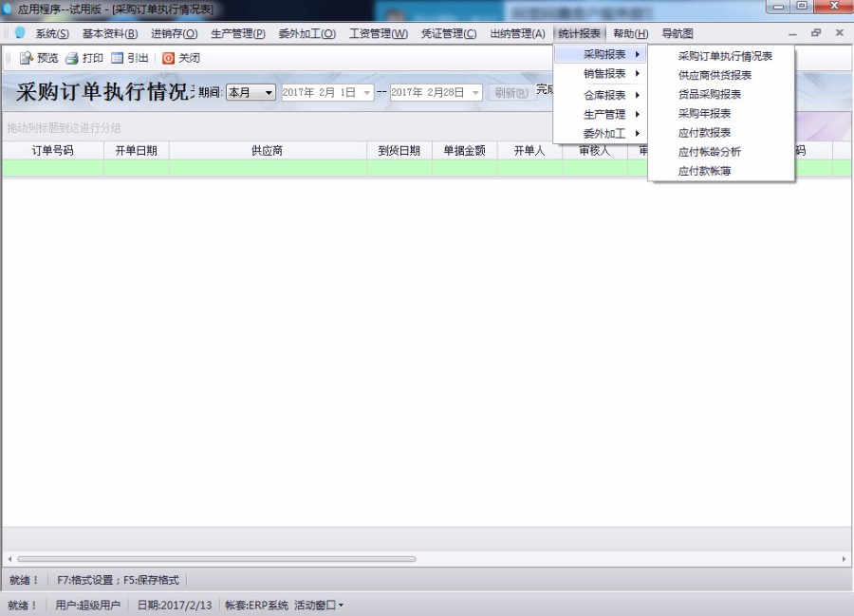The height and width of the screenshot is (616, 854).
Task: Click the 供应商 column header
Action: point(268,150)
